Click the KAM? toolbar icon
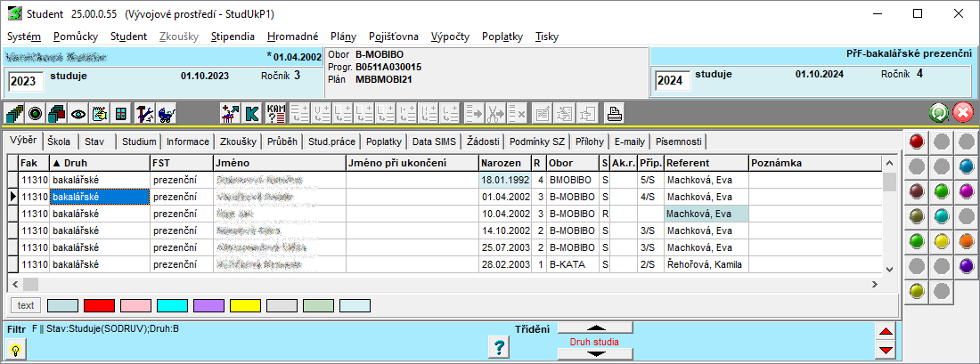 pos(276,113)
